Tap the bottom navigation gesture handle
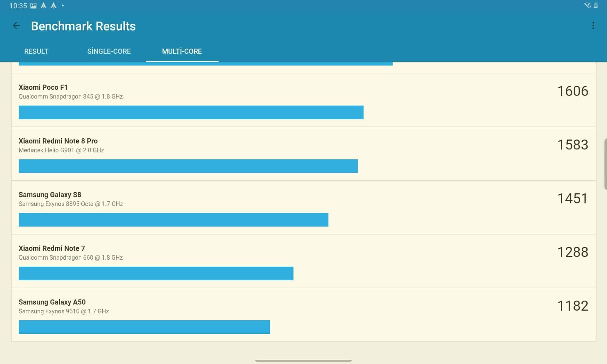The width and height of the screenshot is (607, 364). point(303,361)
